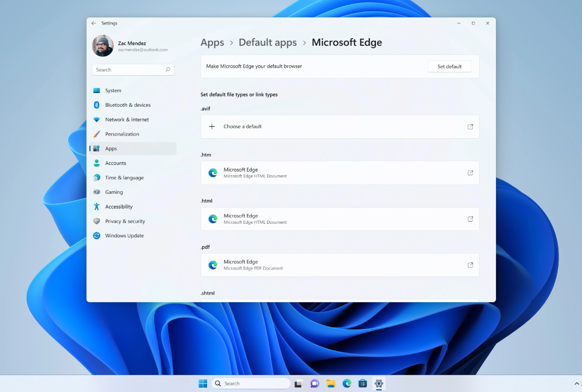Open external link icon for .avif row

tap(470, 126)
